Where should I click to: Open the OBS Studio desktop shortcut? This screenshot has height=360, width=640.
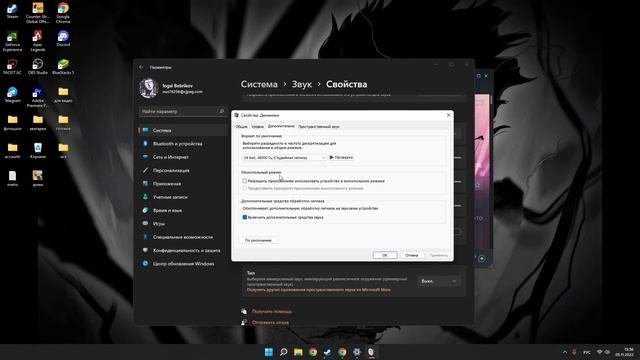pos(38,67)
